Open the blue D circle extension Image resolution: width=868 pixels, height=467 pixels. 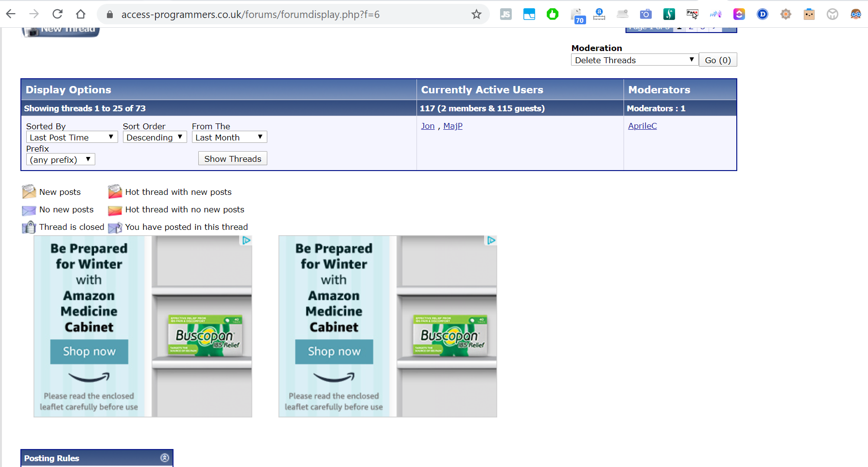[x=763, y=14]
